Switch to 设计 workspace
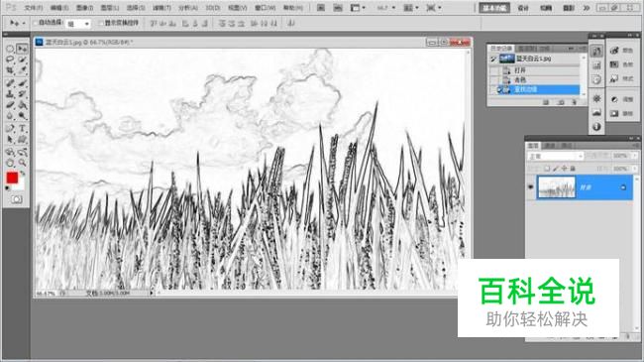644x362 pixels. [x=523, y=7]
